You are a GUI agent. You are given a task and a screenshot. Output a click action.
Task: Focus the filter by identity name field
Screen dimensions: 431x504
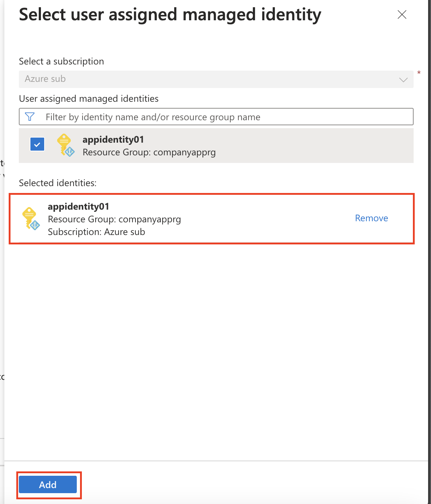point(216,117)
